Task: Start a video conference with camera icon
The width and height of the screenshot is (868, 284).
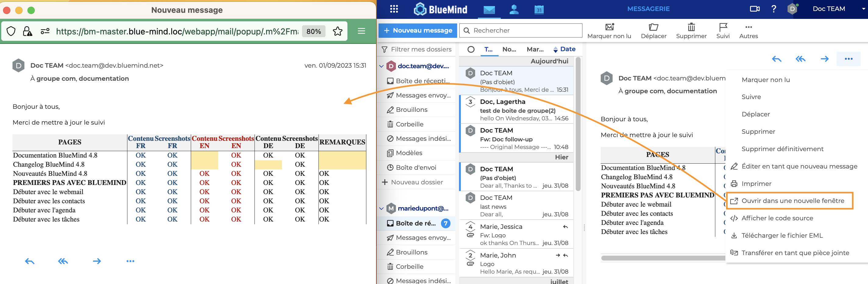Action: tap(754, 9)
